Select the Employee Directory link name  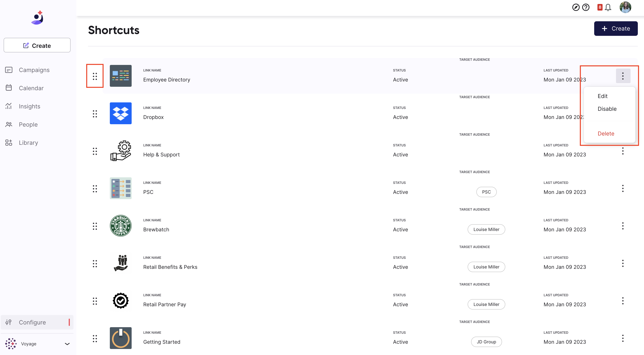pyautogui.click(x=167, y=80)
